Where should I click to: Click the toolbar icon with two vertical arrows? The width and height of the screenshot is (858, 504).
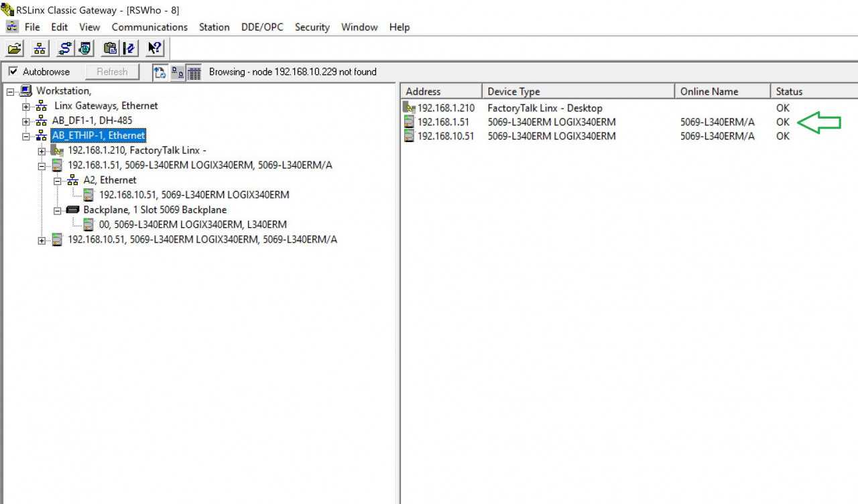129,48
